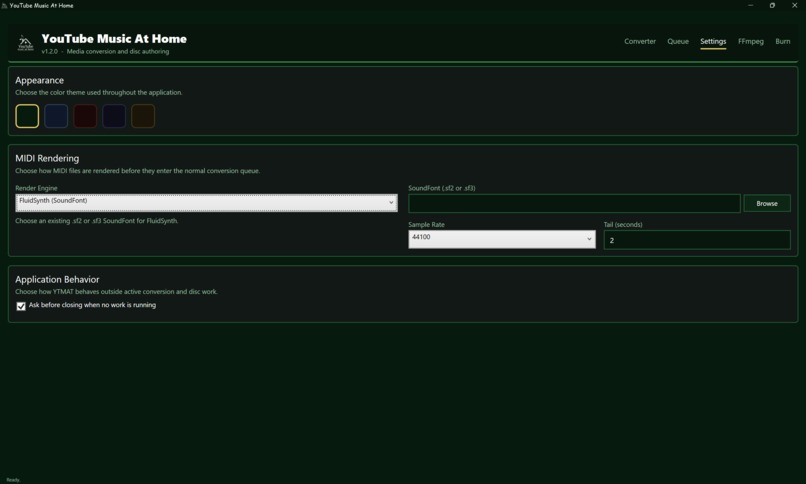The height and width of the screenshot is (484, 806).
Task: Click the v1.2.0 version text
Action: [49, 51]
